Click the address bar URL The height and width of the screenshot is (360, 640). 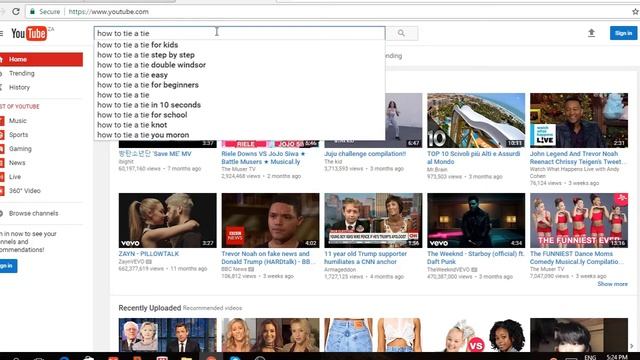(109, 12)
